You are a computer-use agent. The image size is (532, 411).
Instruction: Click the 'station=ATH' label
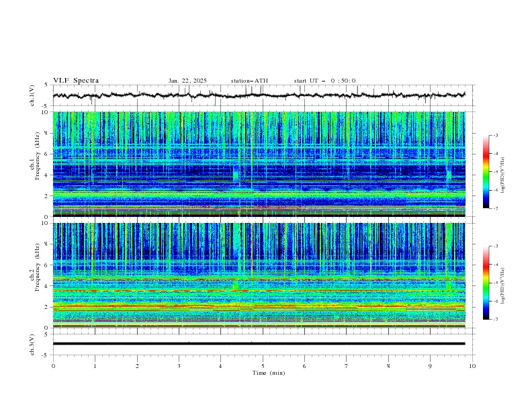(249, 81)
